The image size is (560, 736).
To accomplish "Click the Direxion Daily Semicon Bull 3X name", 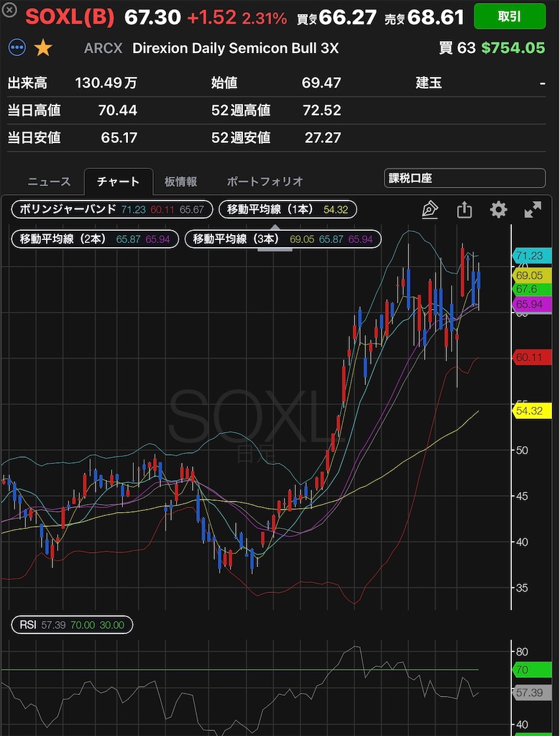I will pos(236,48).
